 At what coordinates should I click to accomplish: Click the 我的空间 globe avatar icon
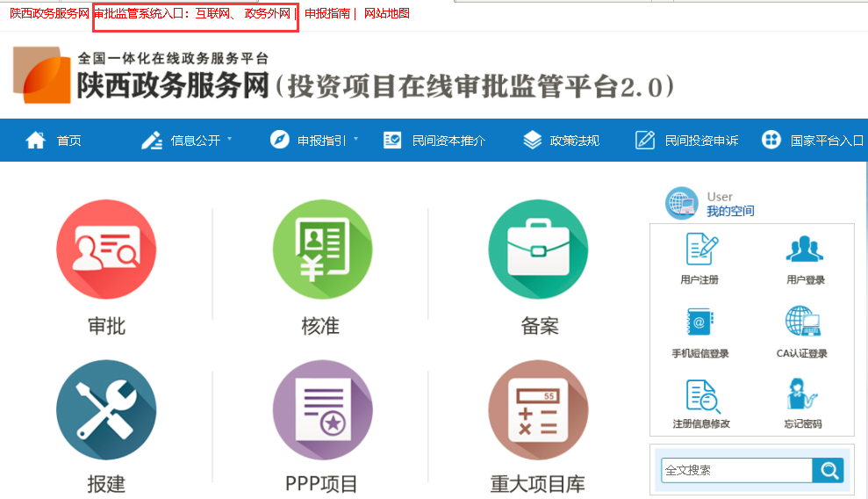click(x=681, y=203)
